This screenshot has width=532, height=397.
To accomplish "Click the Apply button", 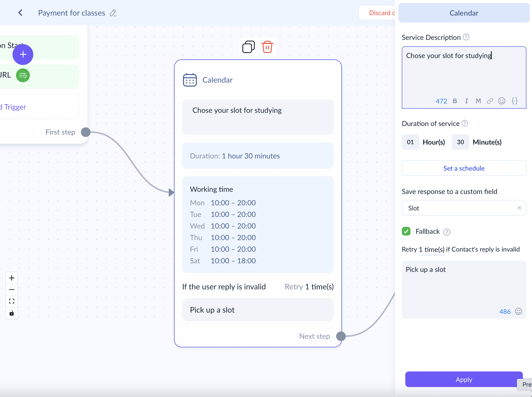I will [464, 379].
